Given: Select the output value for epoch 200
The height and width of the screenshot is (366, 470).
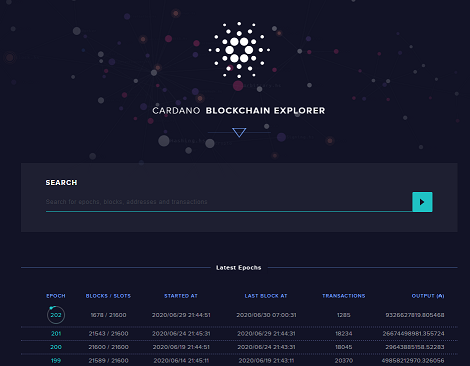Looking at the screenshot, I should point(415,347).
